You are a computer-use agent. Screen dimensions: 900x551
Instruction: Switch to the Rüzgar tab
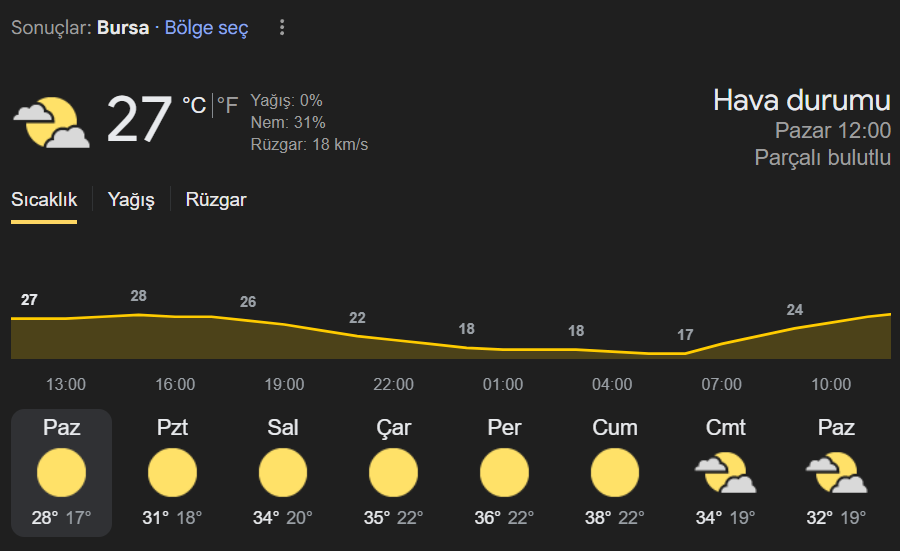click(x=216, y=200)
